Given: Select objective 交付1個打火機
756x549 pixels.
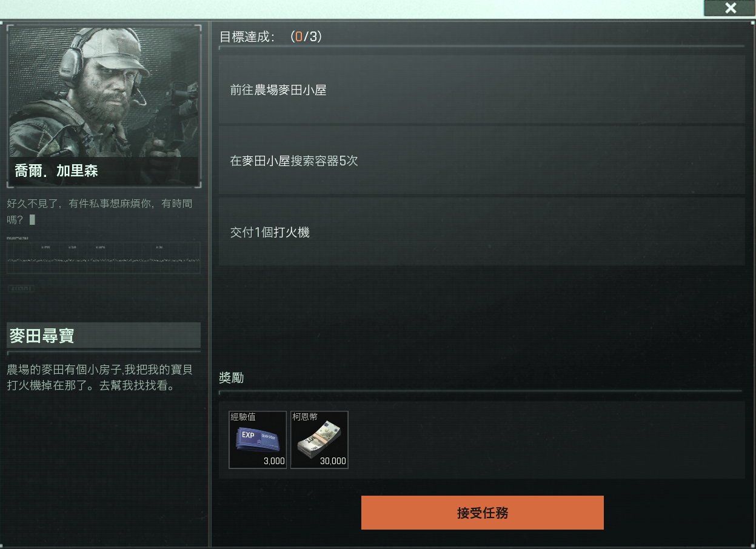Looking at the screenshot, I should tap(481, 232).
